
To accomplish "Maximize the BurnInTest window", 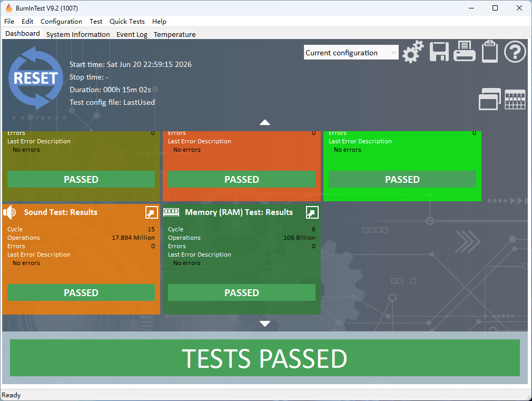I will (495, 8).
